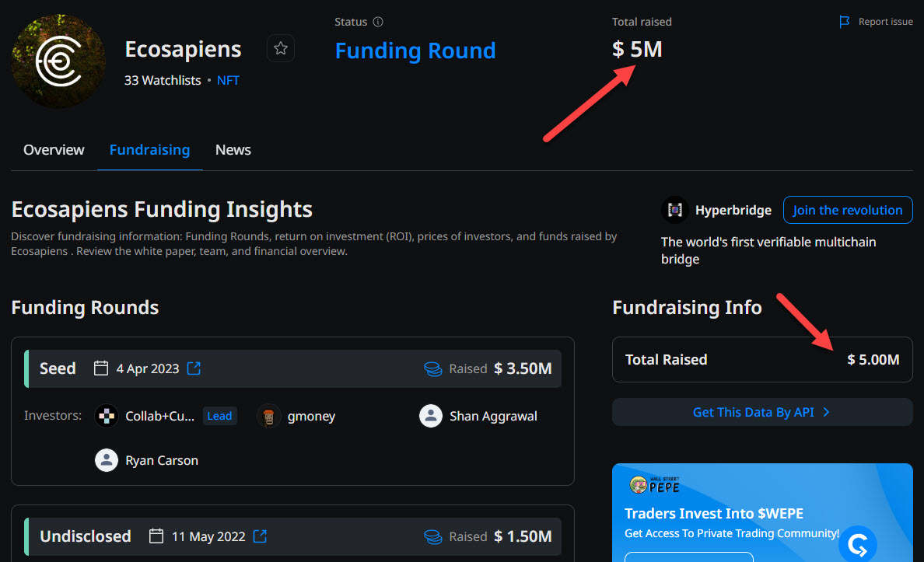Click the Ecosapiens logo avatar
This screenshot has height=562, width=924.
pos(58,61)
